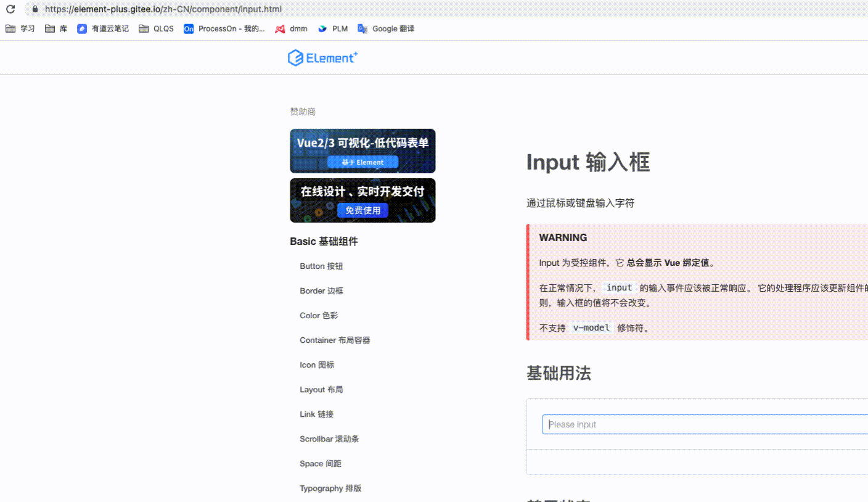Open the dmm bookmark
This screenshot has height=502, width=868.
click(291, 28)
